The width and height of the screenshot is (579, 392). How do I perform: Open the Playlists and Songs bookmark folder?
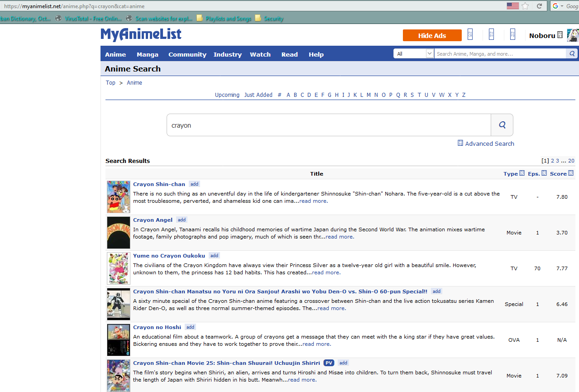[224, 19]
